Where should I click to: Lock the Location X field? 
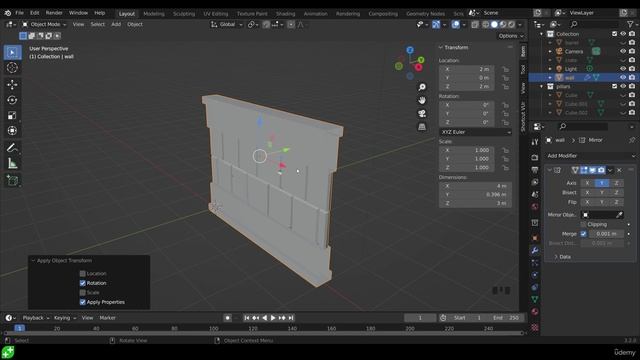coord(505,69)
